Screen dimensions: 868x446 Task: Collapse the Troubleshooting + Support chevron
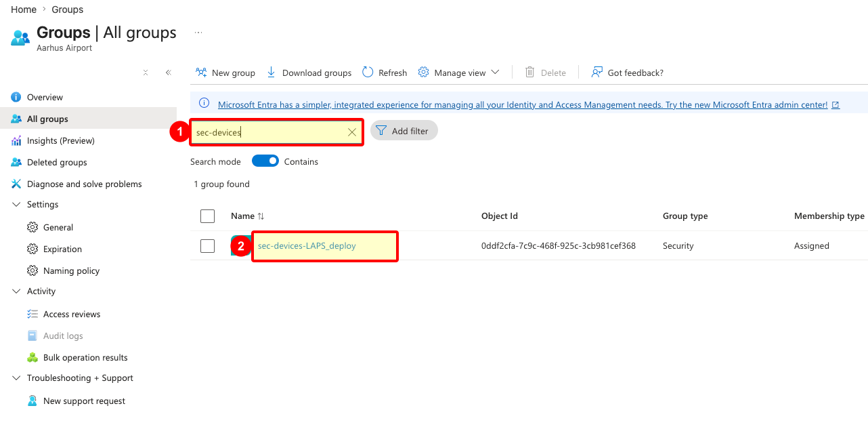coord(16,378)
